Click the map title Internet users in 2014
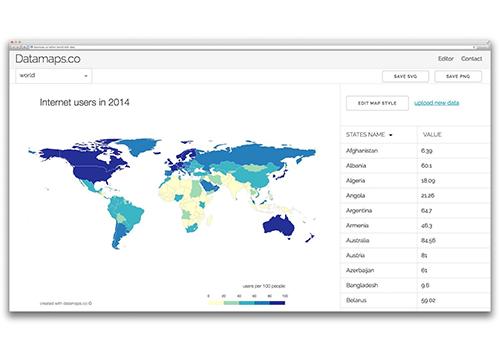The height and width of the screenshot is (360, 500). click(84, 102)
